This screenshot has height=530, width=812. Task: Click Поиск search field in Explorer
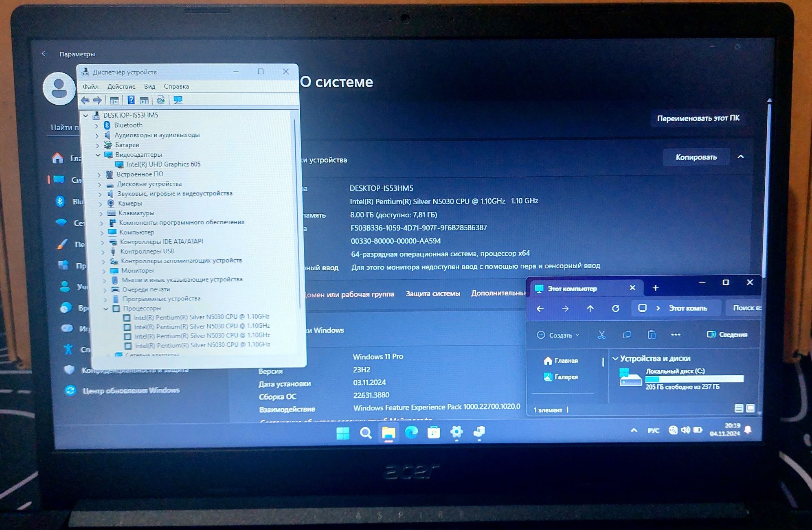click(744, 308)
